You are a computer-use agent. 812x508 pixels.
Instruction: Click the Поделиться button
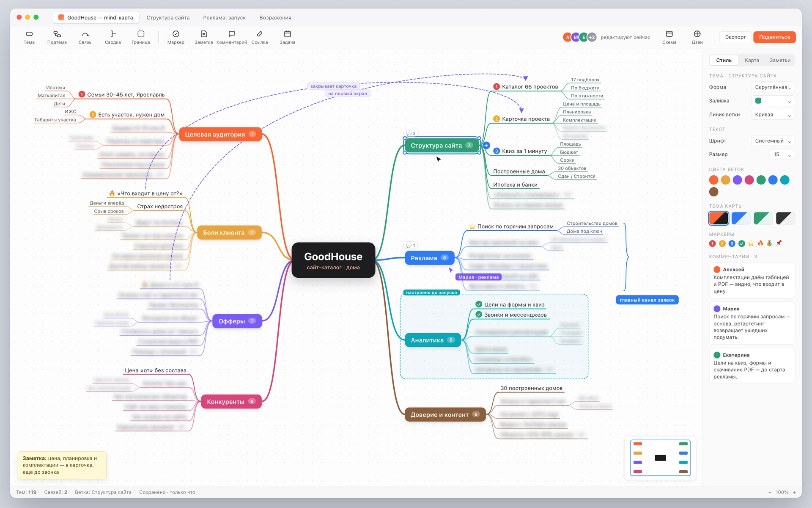[774, 37]
